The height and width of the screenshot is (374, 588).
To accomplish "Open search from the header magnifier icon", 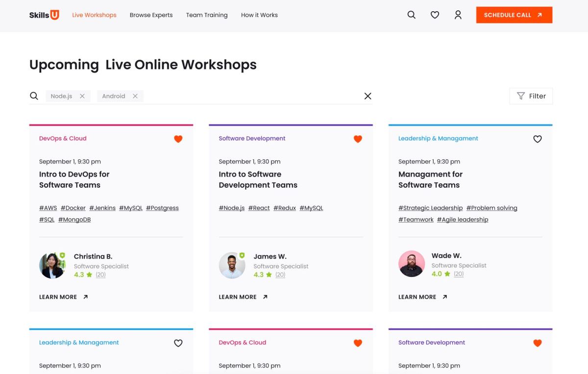I will [412, 15].
